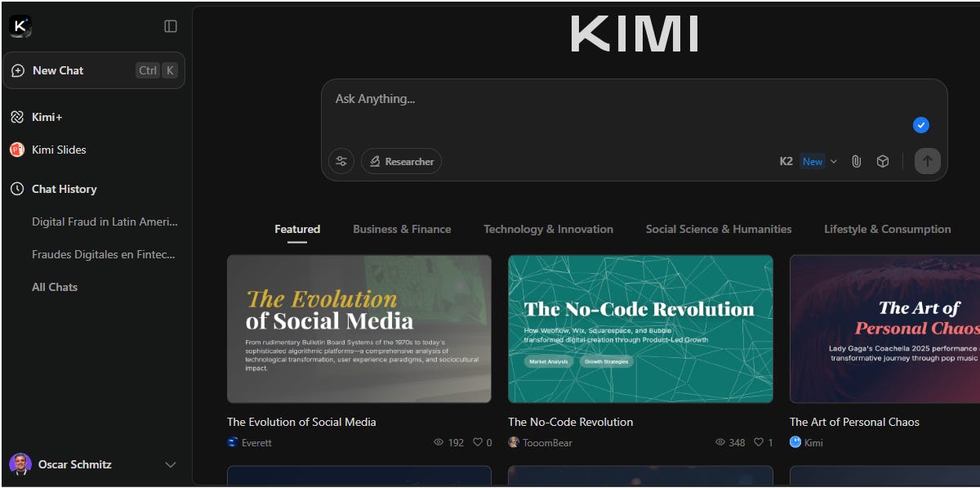The image size is (980, 488).
Task: Switch to the Business & Finance tab
Action: coord(402,229)
